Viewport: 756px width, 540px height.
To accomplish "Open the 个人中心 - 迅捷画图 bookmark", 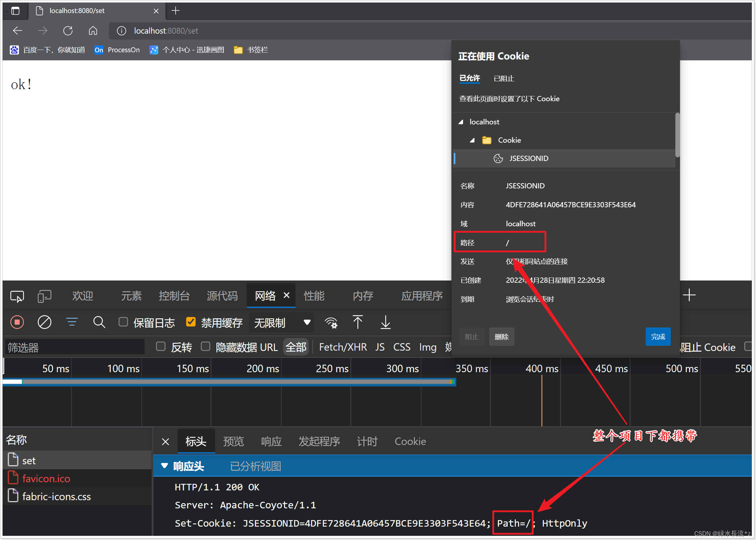I will click(187, 50).
